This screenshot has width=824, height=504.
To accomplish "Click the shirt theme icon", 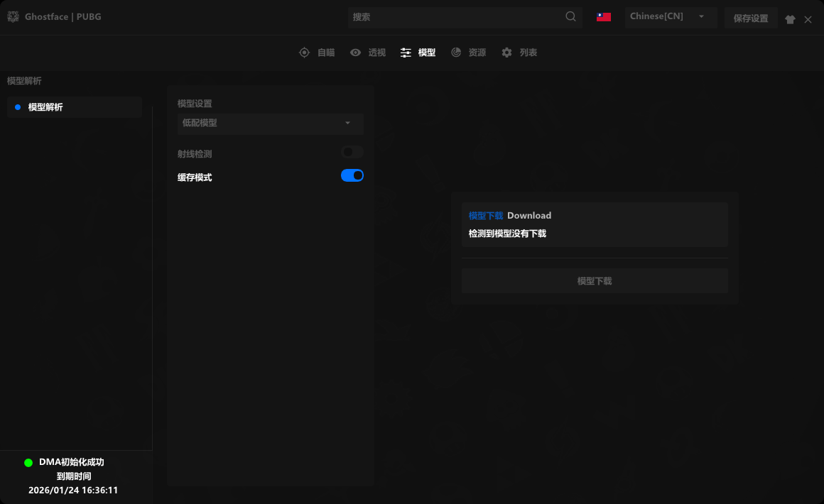I will tap(790, 20).
